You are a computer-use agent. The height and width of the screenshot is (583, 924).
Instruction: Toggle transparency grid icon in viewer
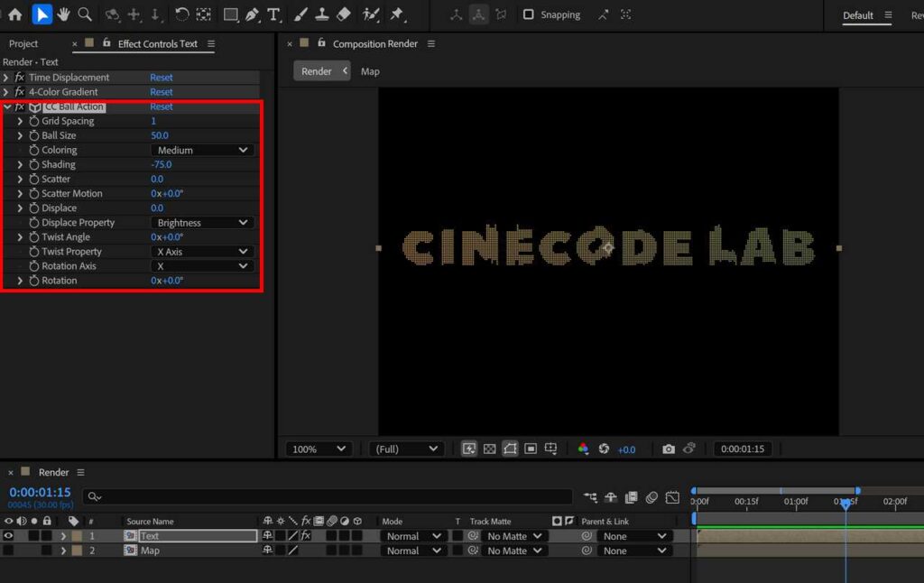pos(489,449)
